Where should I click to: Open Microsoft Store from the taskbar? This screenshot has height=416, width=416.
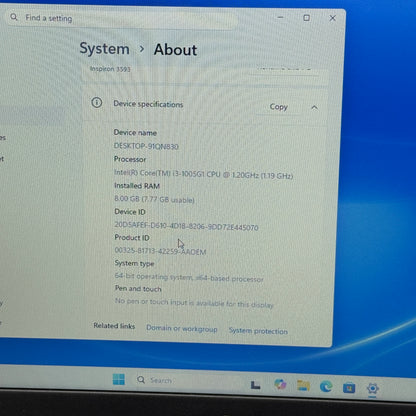pos(349,388)
